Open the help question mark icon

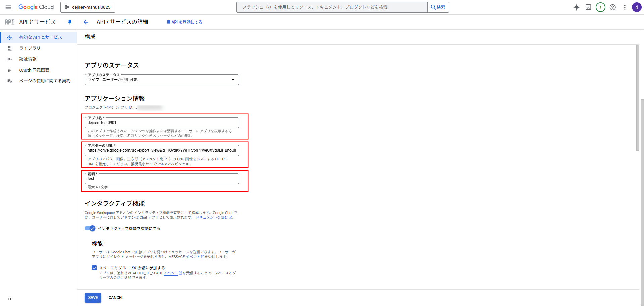pos(612,7)
